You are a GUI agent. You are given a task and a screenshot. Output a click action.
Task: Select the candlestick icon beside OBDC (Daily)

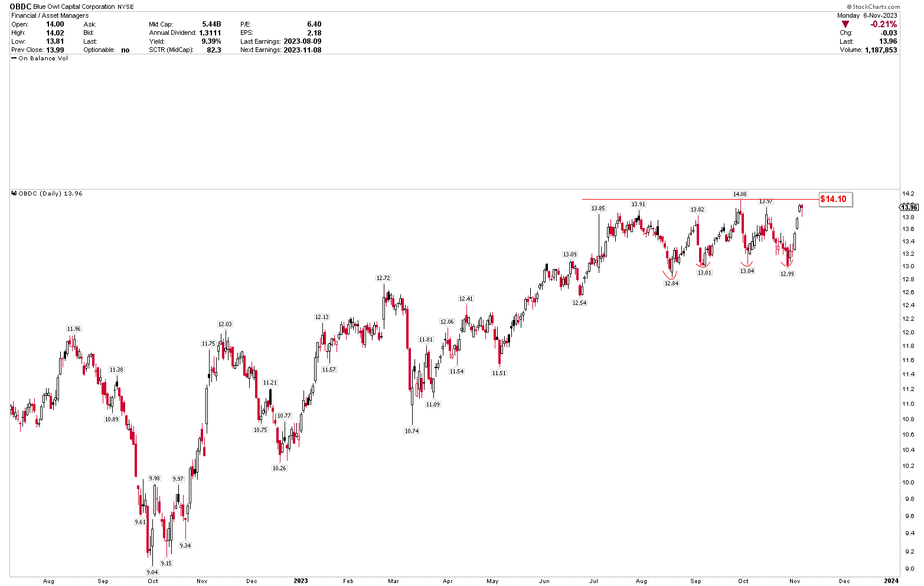14,193
